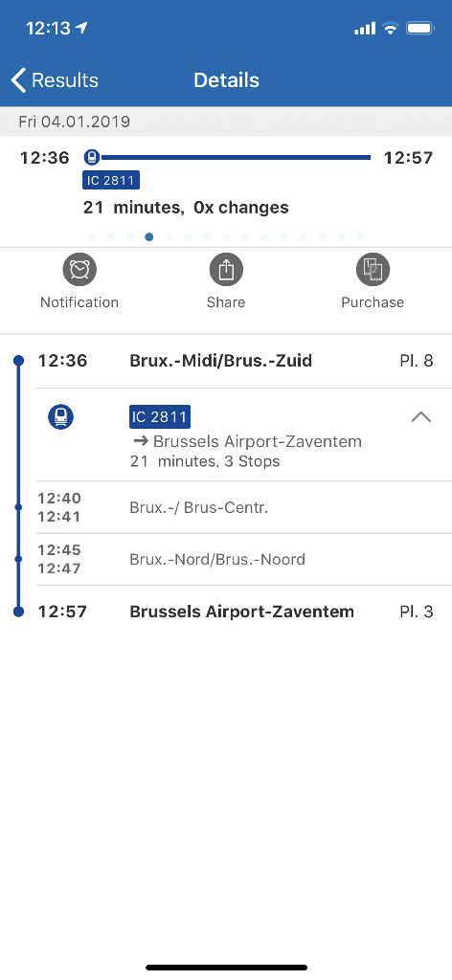Open the Purchase label
This screenshot has height=980, width=452.
tap(373, 302)
